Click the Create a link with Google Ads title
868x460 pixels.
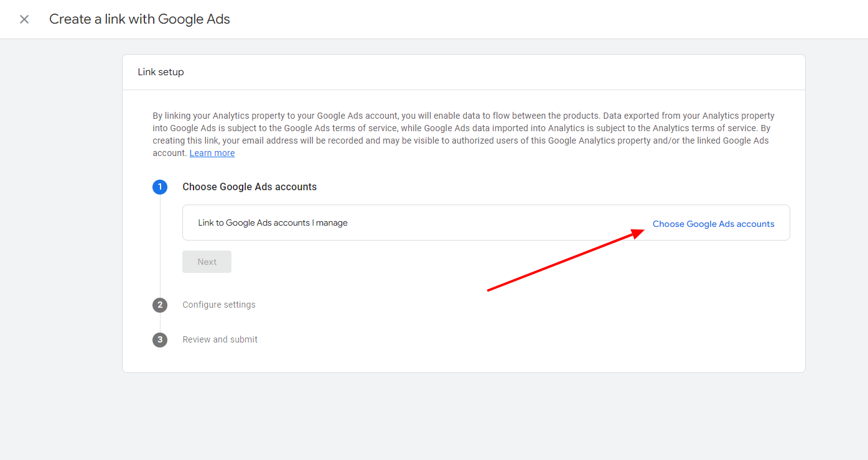(x=139, y=19)
